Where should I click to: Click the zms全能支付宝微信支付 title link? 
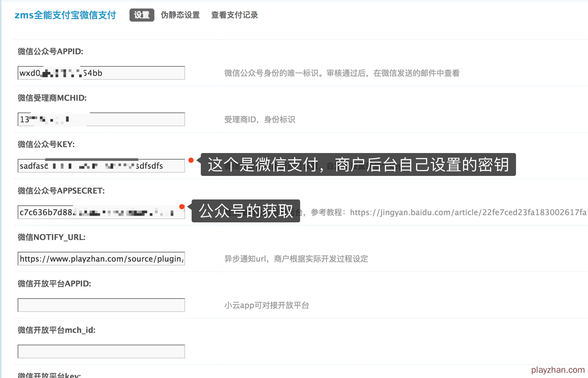click(x=65, y=15)
